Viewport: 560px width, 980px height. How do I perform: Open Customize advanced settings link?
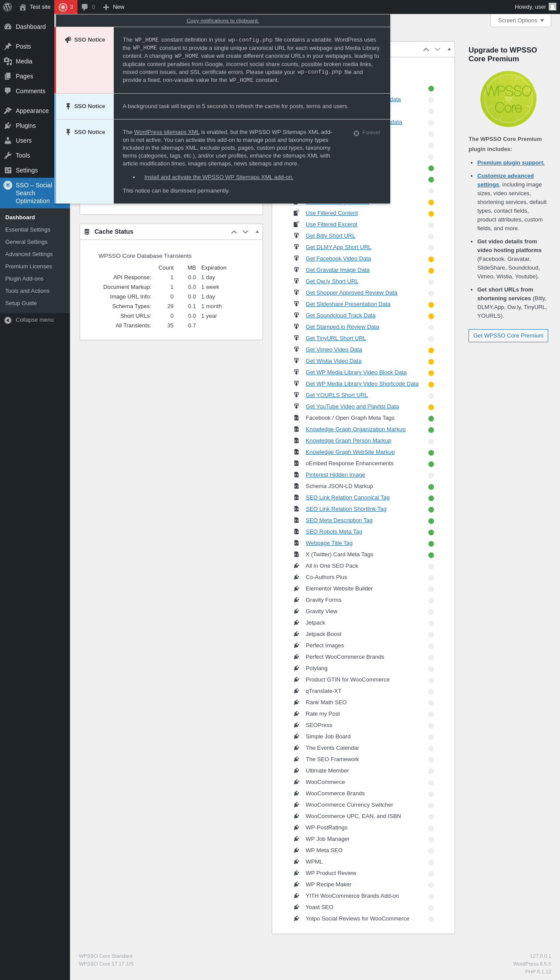[x=505, y=180]
